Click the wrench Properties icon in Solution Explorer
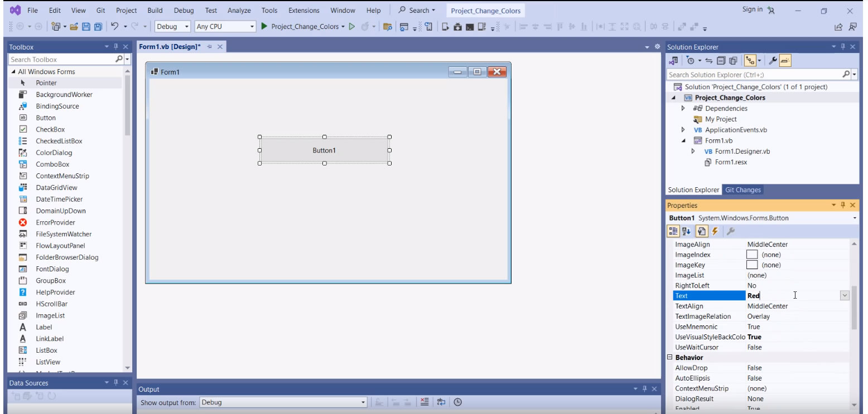868x414 pixels. point(773,61)
